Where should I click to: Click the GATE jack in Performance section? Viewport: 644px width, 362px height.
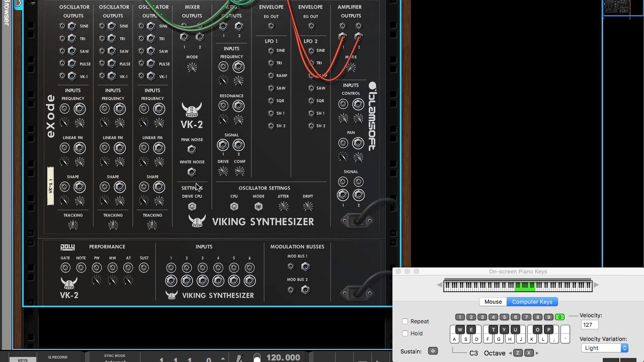point(65,268)
